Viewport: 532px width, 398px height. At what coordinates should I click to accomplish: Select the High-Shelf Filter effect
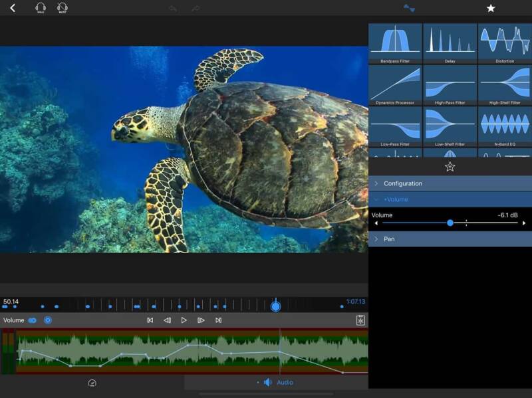point(505,86)
